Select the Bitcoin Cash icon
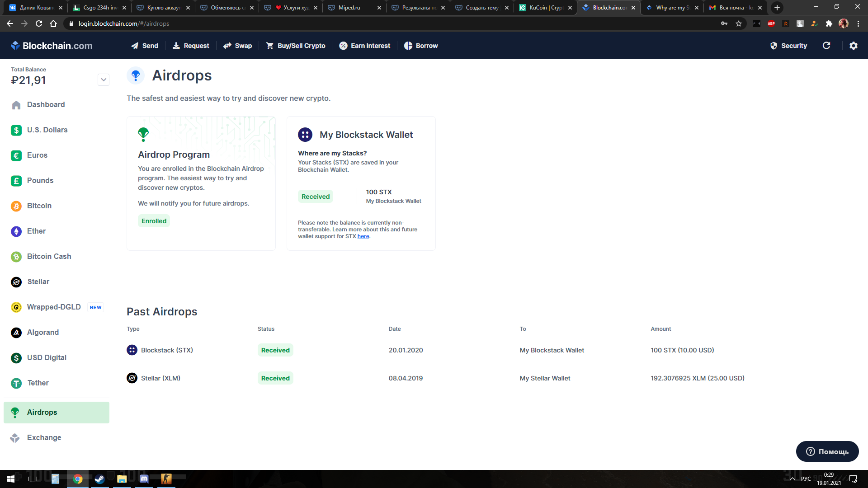The width and height of the screenshot is (868, 488). pyautogui.click(x=16, y=257)
